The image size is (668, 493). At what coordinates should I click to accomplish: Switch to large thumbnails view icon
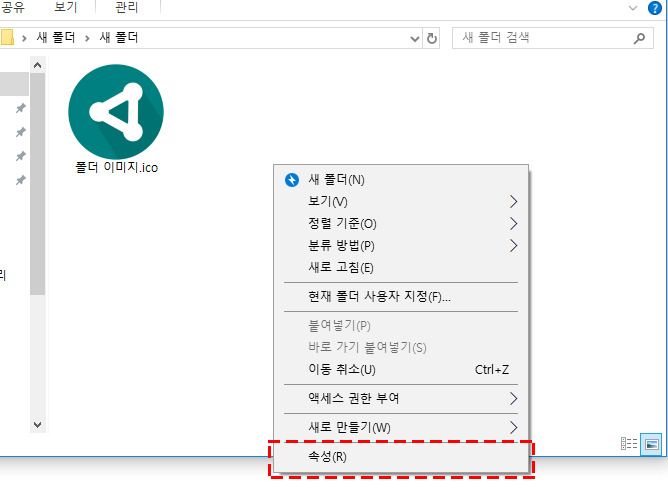coord(651,444)
